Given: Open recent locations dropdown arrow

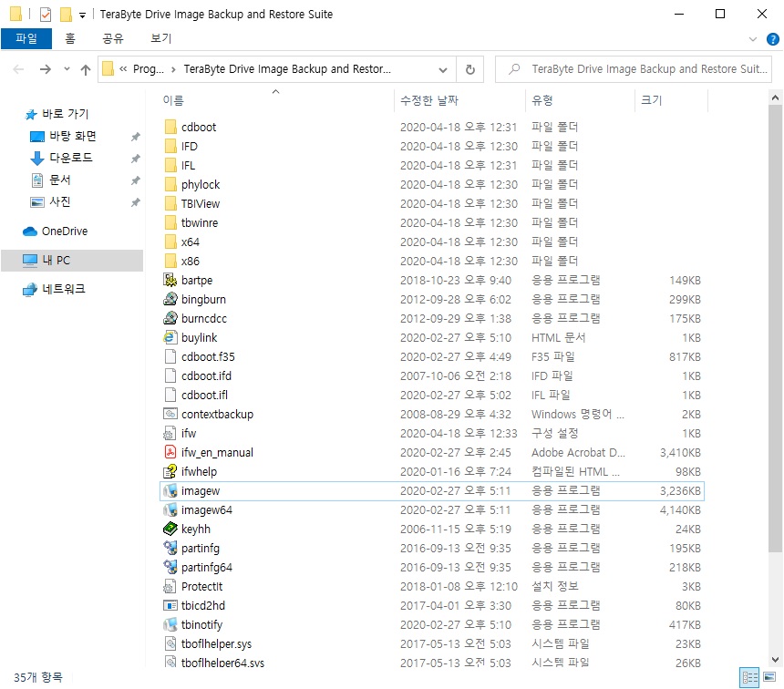Looking at the screenshot, I should 67,69.
